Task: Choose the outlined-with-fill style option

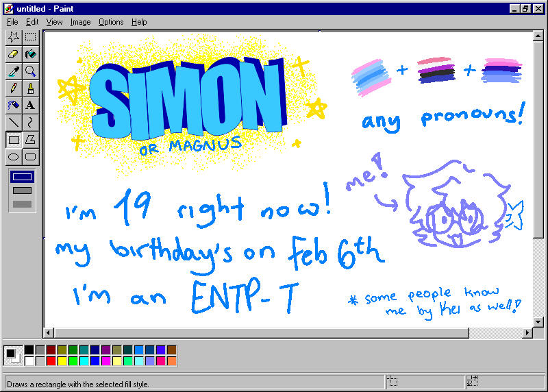Action: click(23, 191)
